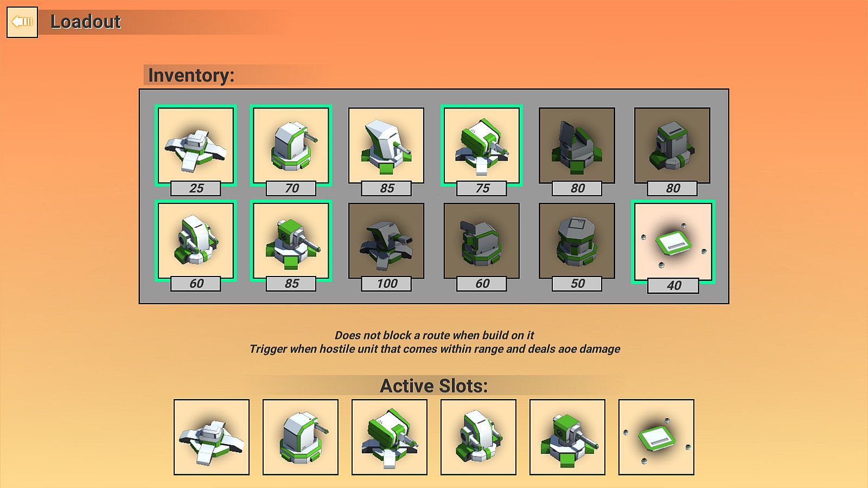Image resolution: width=868 pixels, height=488 pixels.
Task: Click the fourth active slot tower
Action: (478, 437)
